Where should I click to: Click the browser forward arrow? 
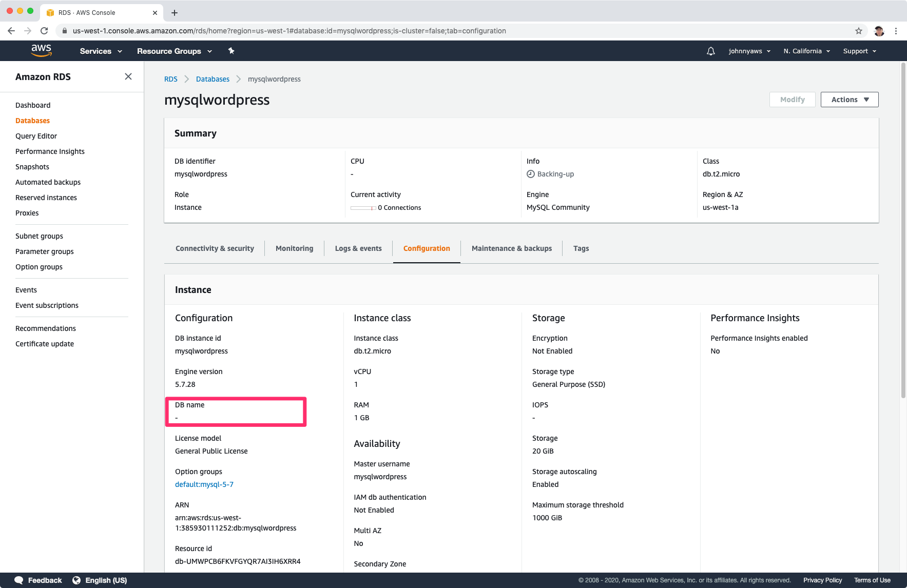pos(28,31)
